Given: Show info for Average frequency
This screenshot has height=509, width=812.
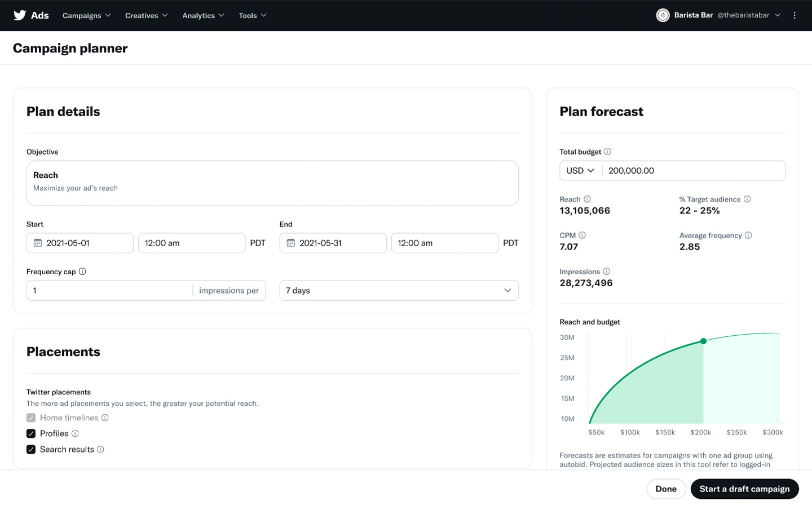Looking at the screenshot, I should pyautogui.click(x=748, y=235).
